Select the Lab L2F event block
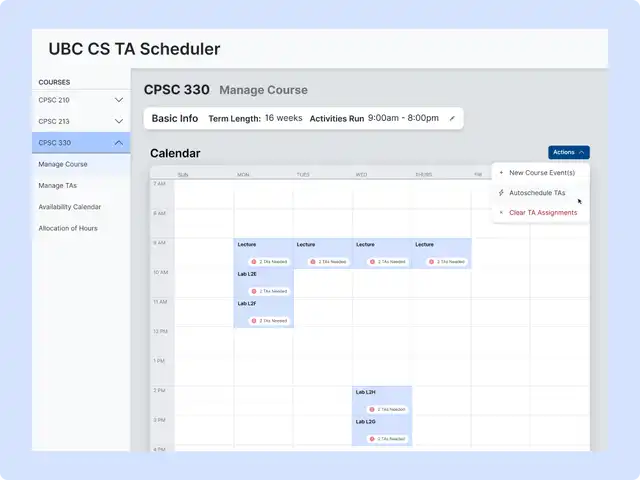Viewport: 640px width, 480px height. tap(263, 311)
